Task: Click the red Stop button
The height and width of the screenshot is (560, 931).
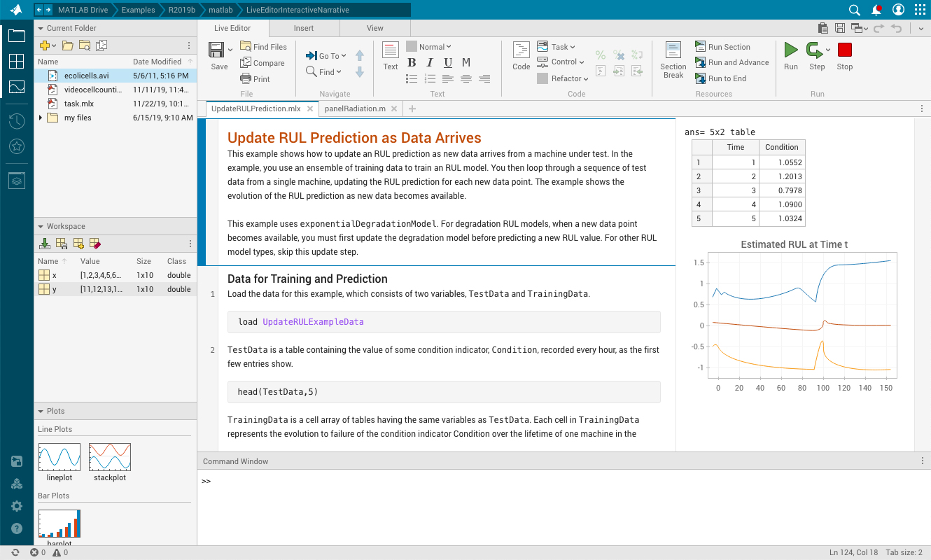Action: [x=844, y=51]
